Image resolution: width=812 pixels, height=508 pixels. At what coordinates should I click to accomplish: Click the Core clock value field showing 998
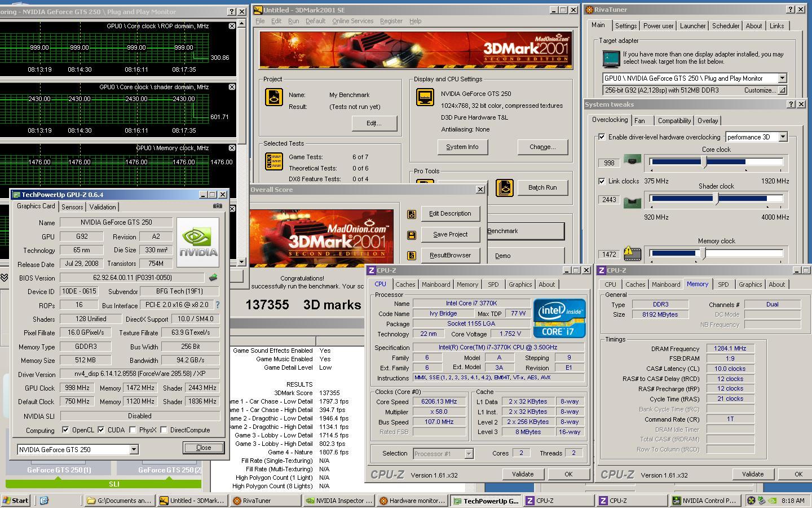coord(609,163)
